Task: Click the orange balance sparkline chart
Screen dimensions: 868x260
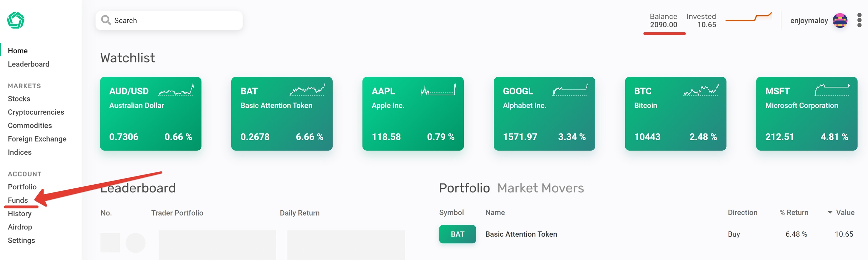Action: point(748,18)
